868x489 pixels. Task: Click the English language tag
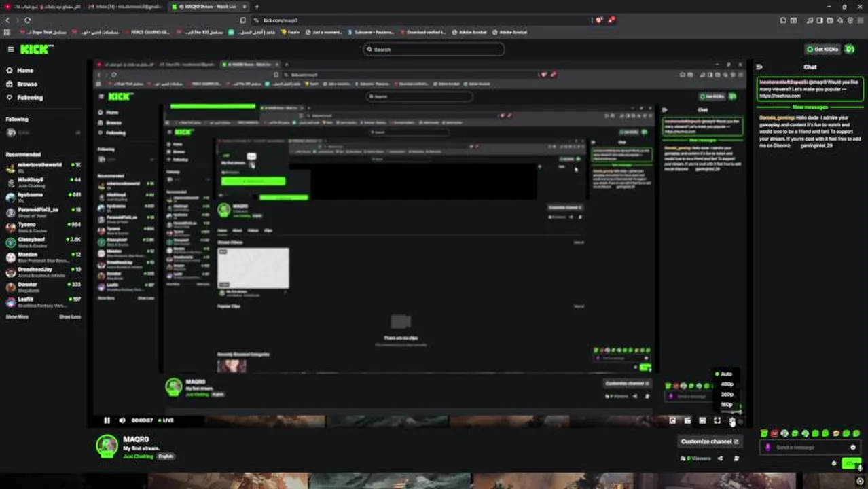(166, 456)
